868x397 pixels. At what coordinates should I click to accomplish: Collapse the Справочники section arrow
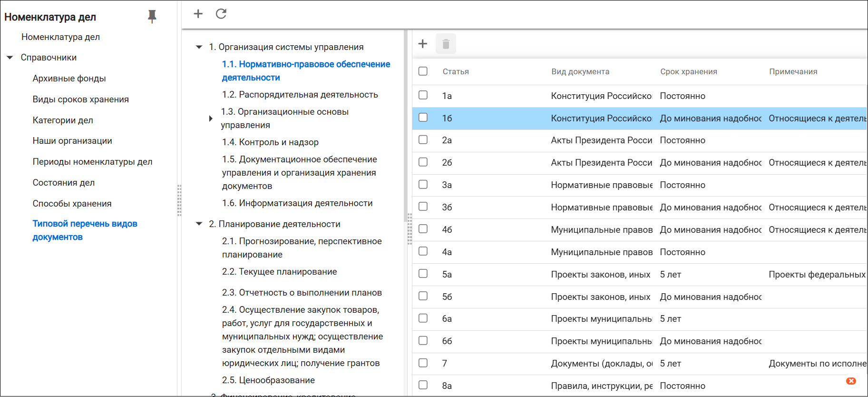pyautogui.click(x=10, y=58)
